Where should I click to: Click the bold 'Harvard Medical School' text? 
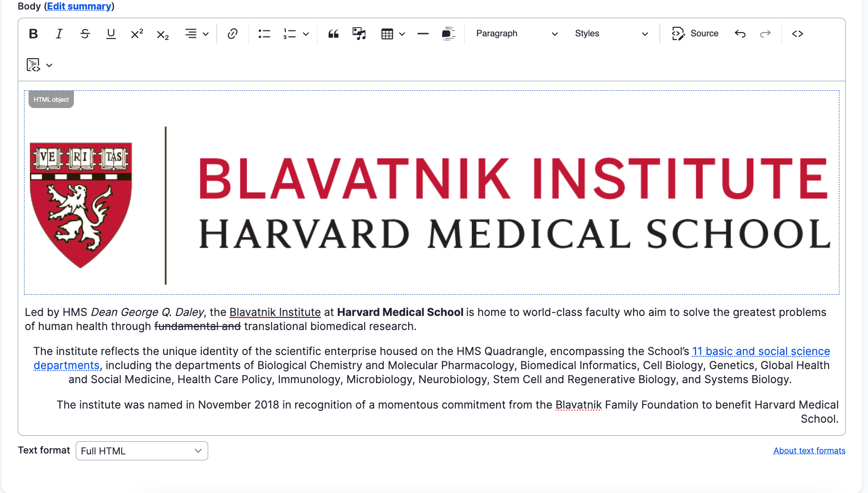tap(400, 312)
